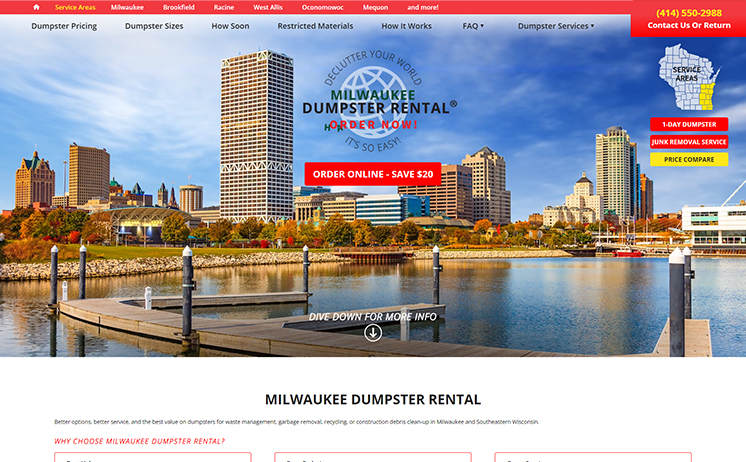Select How Soon in navigation

[x=230, y=26]
